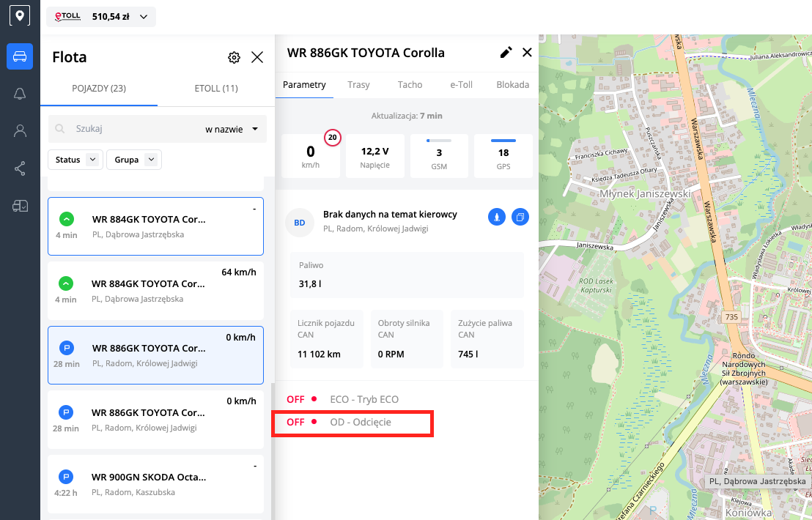Screen dimensions: 812x520
Task: Open the truck checklist icon in sidebar
Action: 20,206
